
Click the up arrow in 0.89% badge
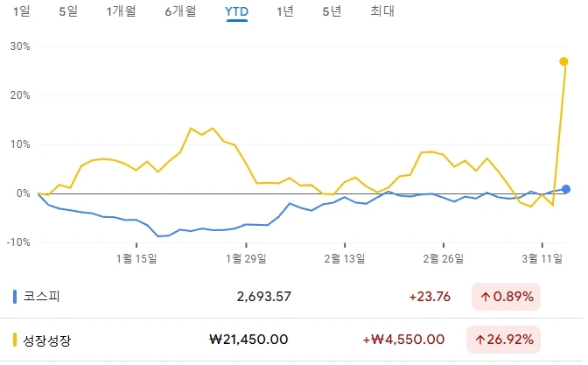(x=486, y=297)
